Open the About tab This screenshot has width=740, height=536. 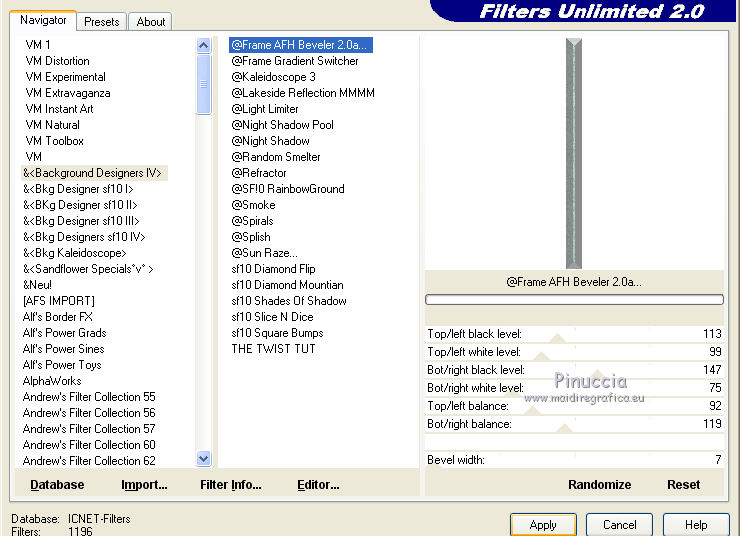coord(151,22)
